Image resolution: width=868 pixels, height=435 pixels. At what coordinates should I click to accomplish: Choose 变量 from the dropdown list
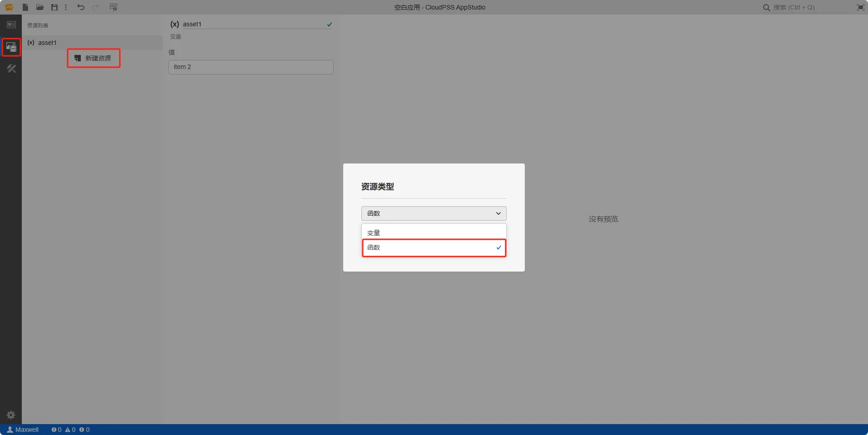(434, 233)
